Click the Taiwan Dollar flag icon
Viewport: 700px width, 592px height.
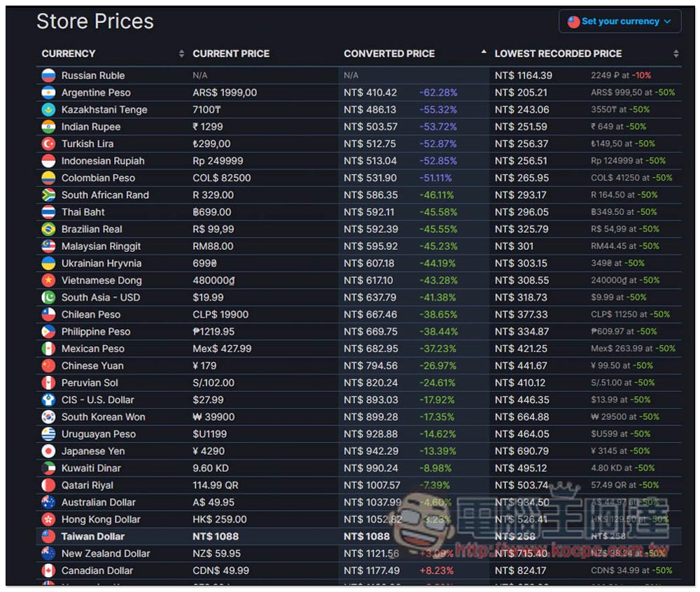48,536
